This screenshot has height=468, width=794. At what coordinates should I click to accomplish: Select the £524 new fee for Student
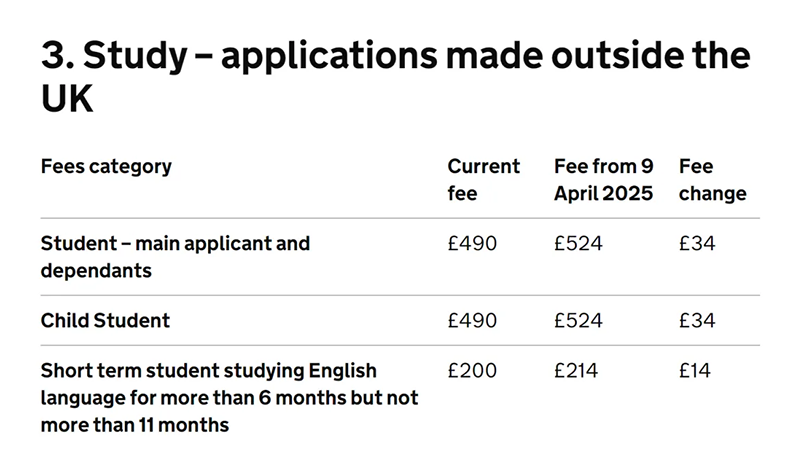[578, 243]
